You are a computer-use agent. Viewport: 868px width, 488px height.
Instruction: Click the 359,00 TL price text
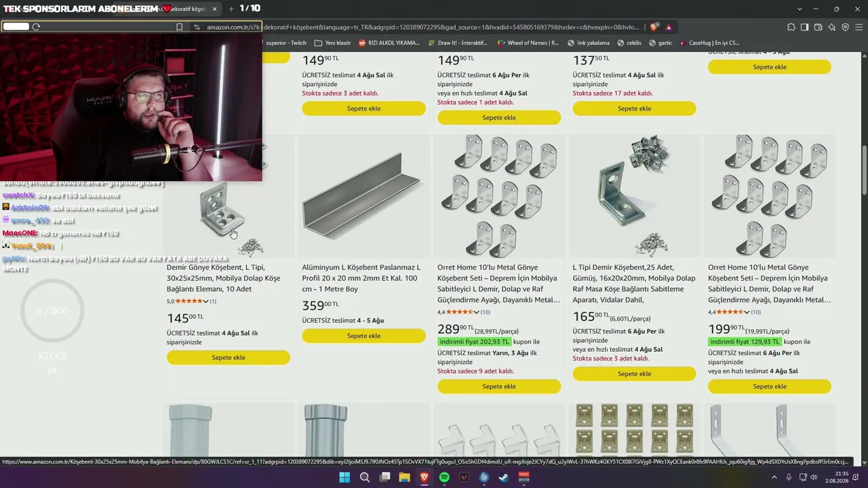[x=321, y=306]
